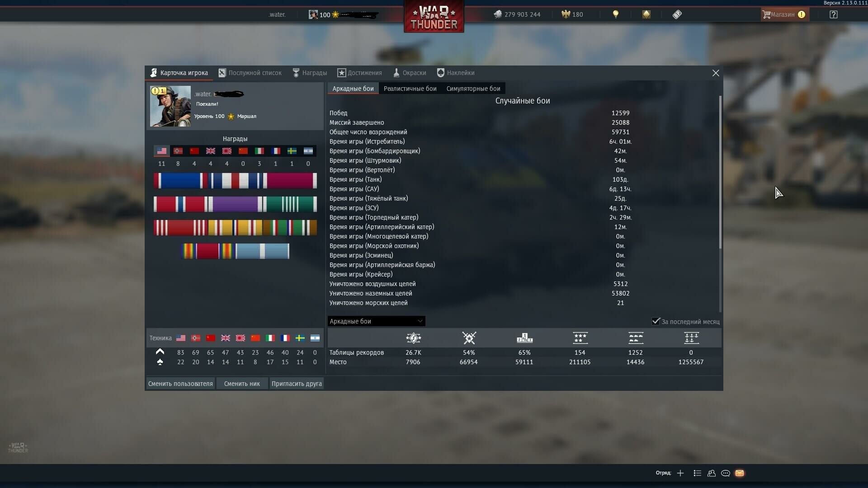This screenshot has width=868, height=488.
Task: Open the friends contacts icon in bottom bar
Action: [711, 473]
